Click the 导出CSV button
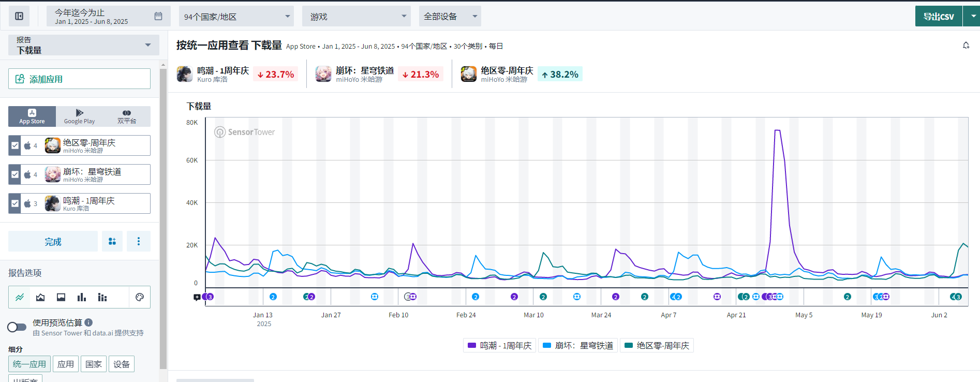Image resolution: width=980 pixels, height=382 pixels. coord(939,16)
